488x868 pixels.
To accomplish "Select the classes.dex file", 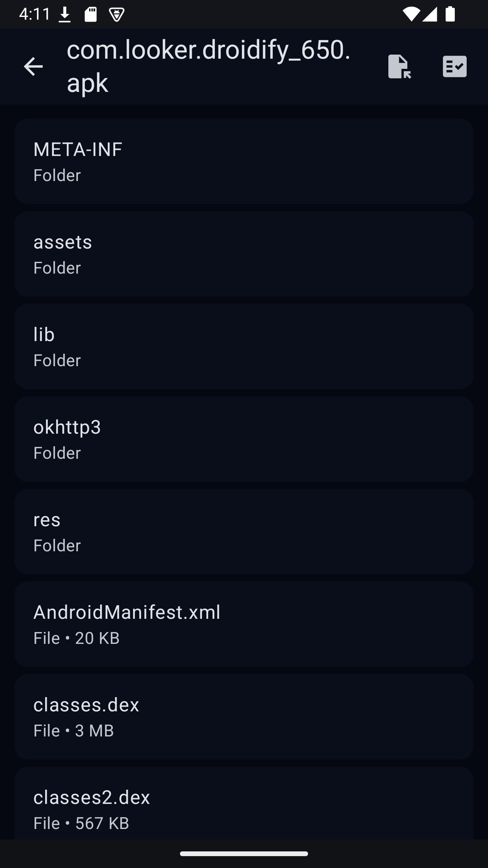I will [x=244, y=717].
